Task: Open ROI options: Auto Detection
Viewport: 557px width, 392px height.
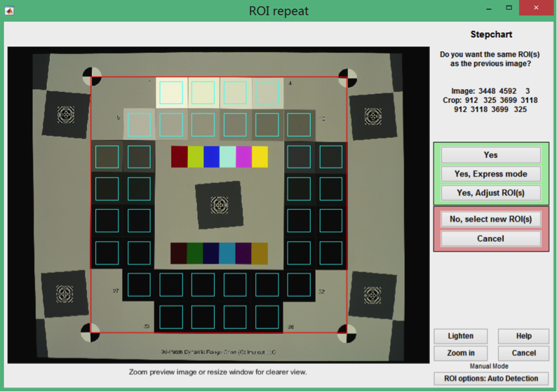Action: pos(491,379)
